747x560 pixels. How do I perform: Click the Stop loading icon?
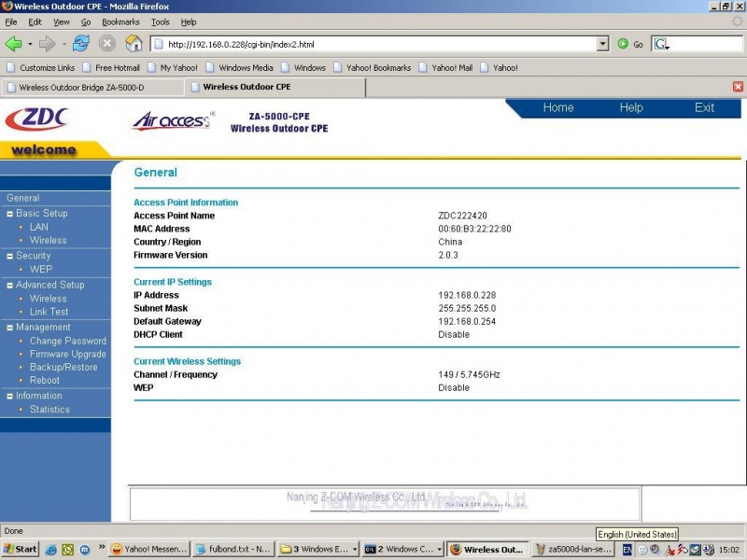[109, 42]
